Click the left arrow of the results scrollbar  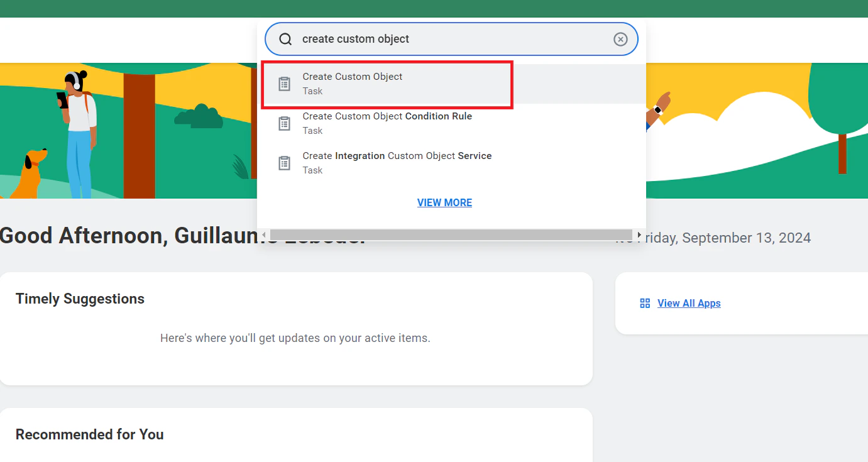click(x=263, y=233)
